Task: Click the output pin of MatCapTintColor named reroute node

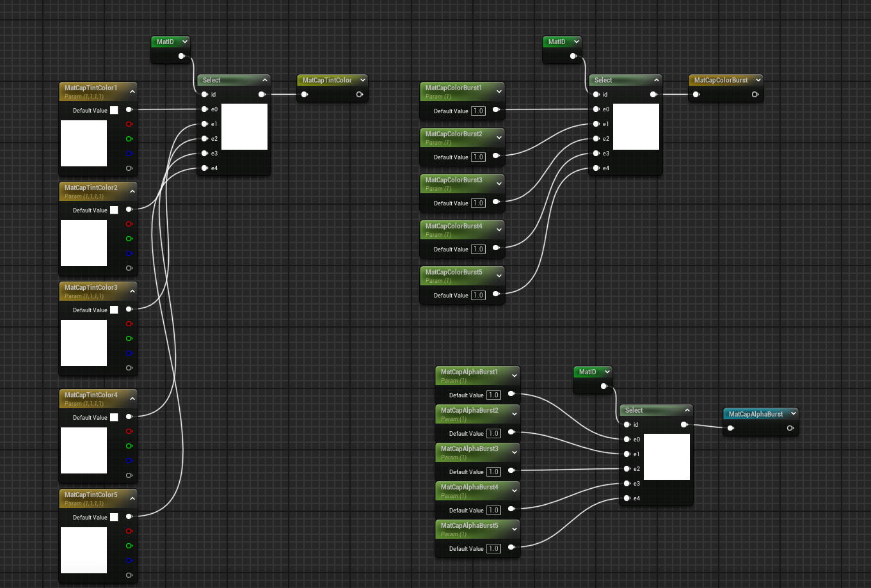Action: coord(360,95)
